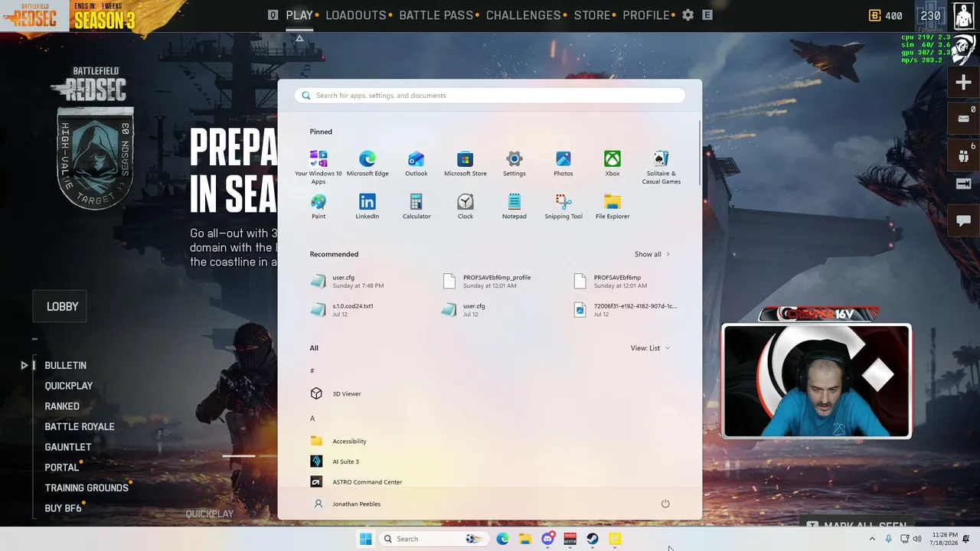Image resolution: width=980 pixels, height=551 pixels.
Task: Open the Calculator app
Action: (x=416, y=207)
